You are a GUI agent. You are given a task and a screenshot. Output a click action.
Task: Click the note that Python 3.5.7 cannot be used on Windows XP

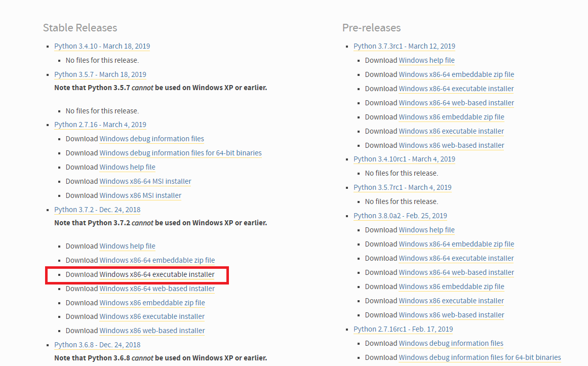point(161,88)
